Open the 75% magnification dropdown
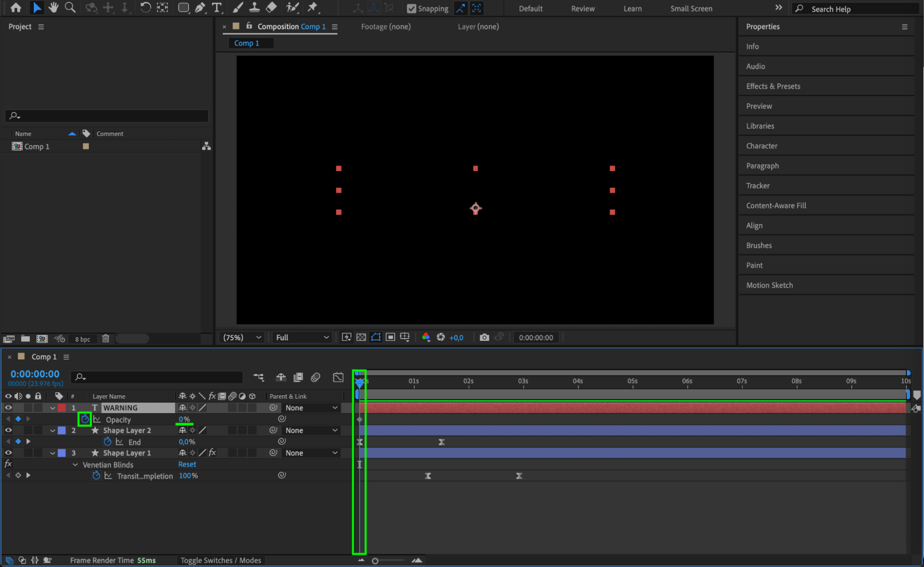This screenshot has height=567, width=924. pyautogui.click(x=242, y=337)
